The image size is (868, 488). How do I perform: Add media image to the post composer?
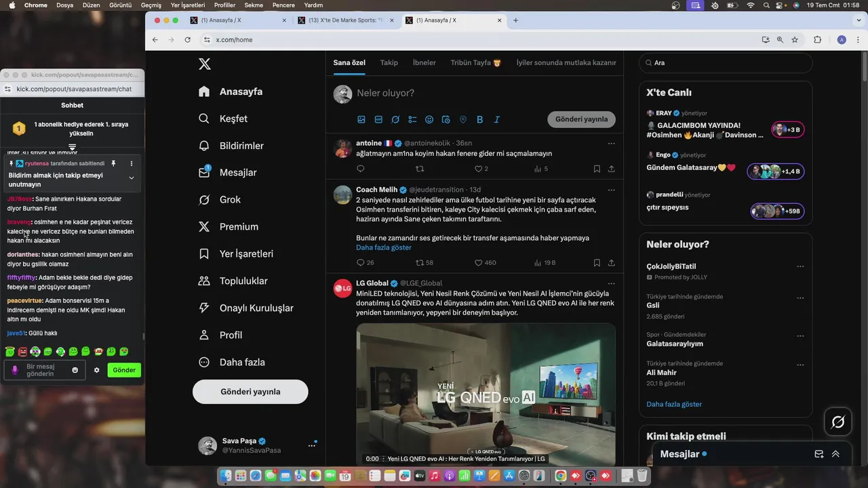coord(361,119)
